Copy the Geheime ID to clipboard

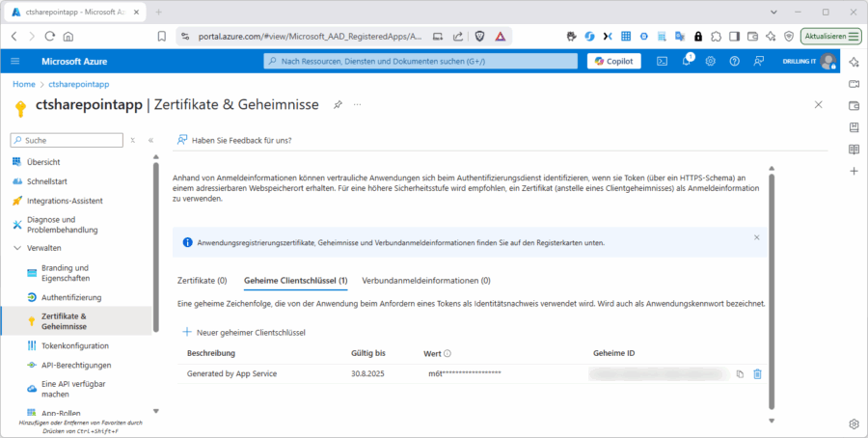pos(740,374)
